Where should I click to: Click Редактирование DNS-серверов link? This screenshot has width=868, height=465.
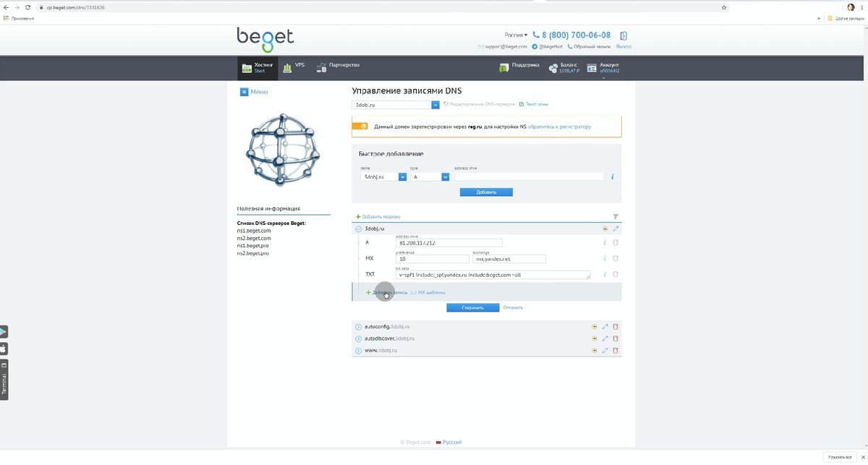point(480,105)
